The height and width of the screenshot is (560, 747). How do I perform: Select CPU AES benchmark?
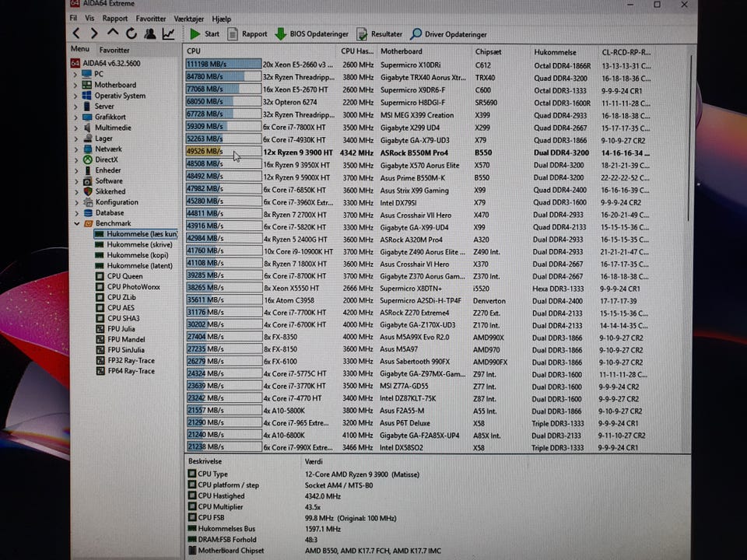pyautogui.click(x=115, y=308)
